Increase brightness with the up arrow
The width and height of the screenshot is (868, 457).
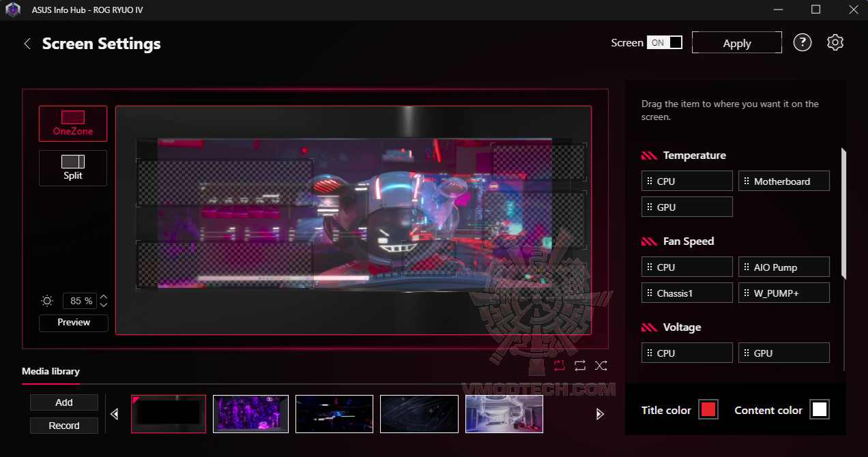[104, 297]
